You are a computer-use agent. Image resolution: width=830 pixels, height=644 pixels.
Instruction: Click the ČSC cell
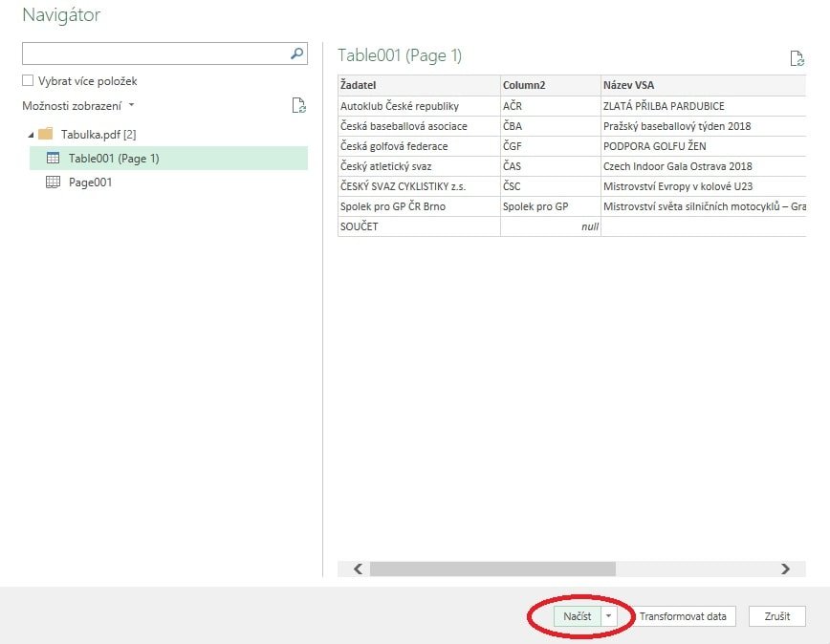(551, 186)
